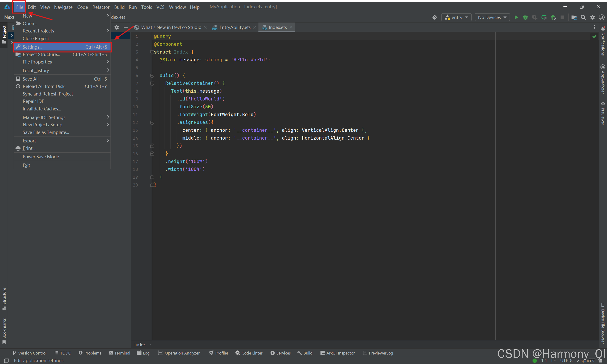Viewport: 607px width, 364px height.
Task: Choose Save All in File menu
Action: pyautogui.click(x=62, y=79)
